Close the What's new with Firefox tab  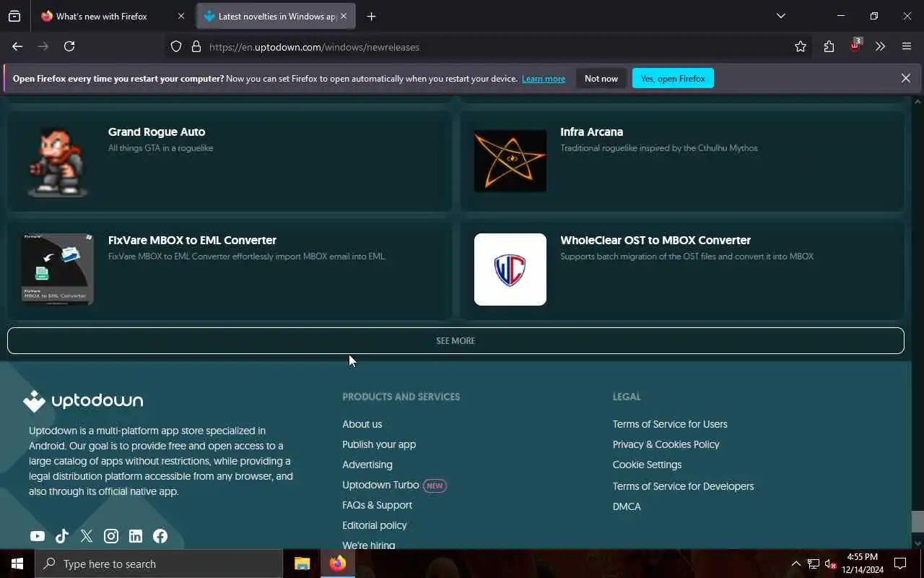[x=180, y=16]
